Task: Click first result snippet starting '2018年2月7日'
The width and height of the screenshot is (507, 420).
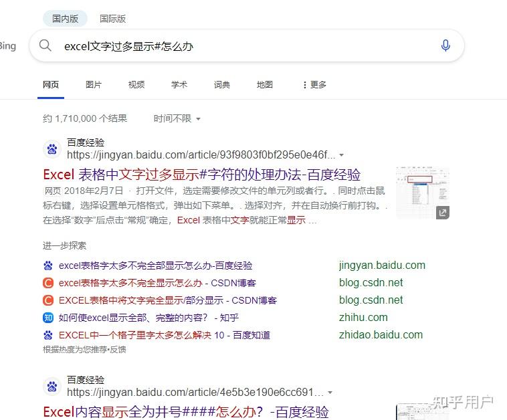Action: 215,205
